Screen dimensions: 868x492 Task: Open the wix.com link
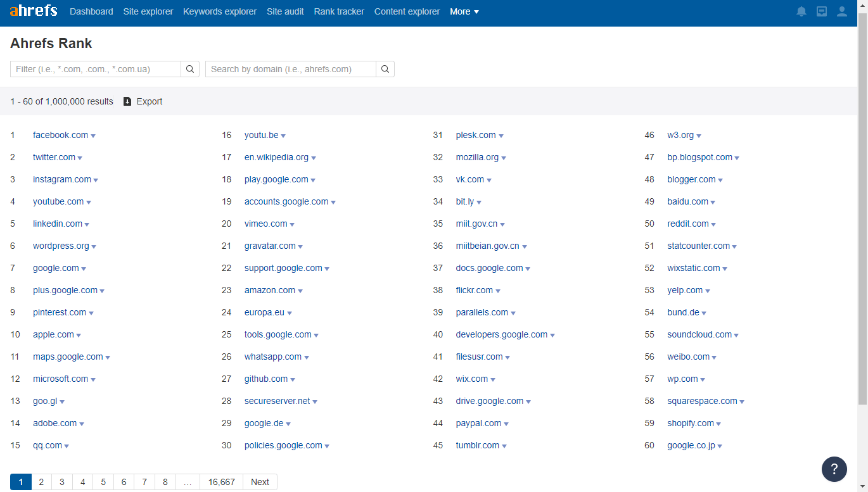point(472,379)
